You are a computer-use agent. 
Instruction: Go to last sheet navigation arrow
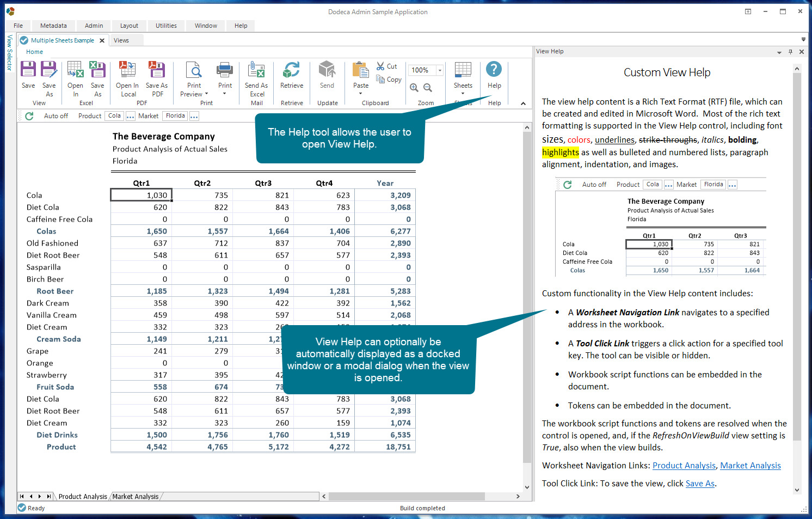pos(48,497)
